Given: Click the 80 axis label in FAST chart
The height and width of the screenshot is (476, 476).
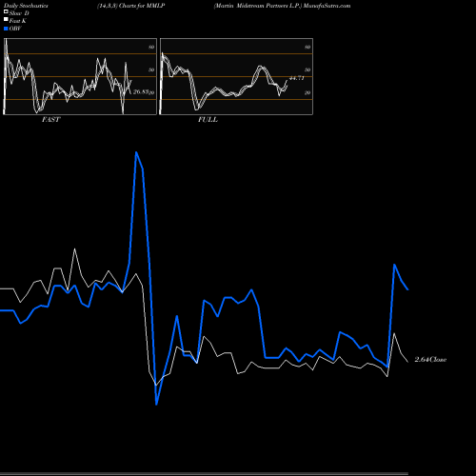Looking at the screenshot, I should [151, 47].
